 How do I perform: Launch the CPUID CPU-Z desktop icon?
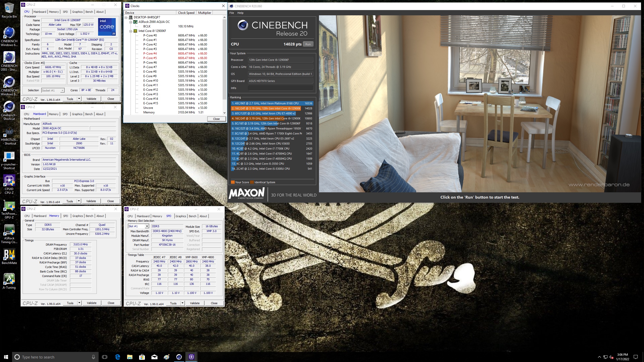click(9, 185)
